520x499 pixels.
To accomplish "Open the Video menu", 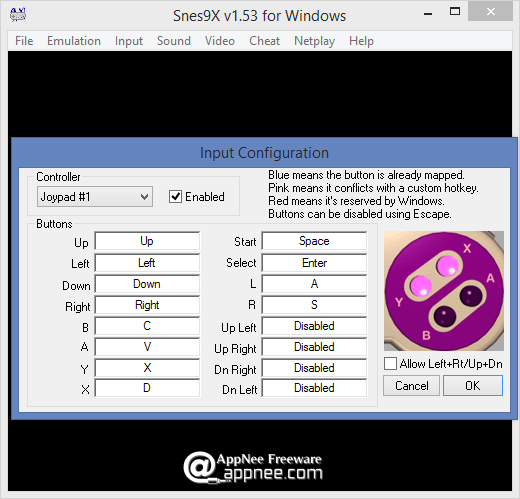I will pos(220,41).
